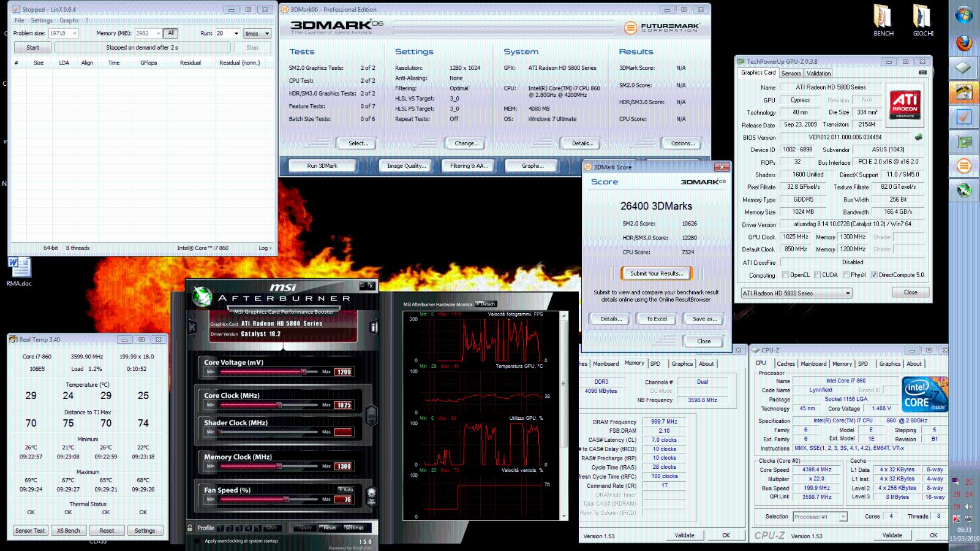Open the MSI Afterburner info 'i' button
The height and width of the screenshot is (551, 980).
click(x=374, y=327)
